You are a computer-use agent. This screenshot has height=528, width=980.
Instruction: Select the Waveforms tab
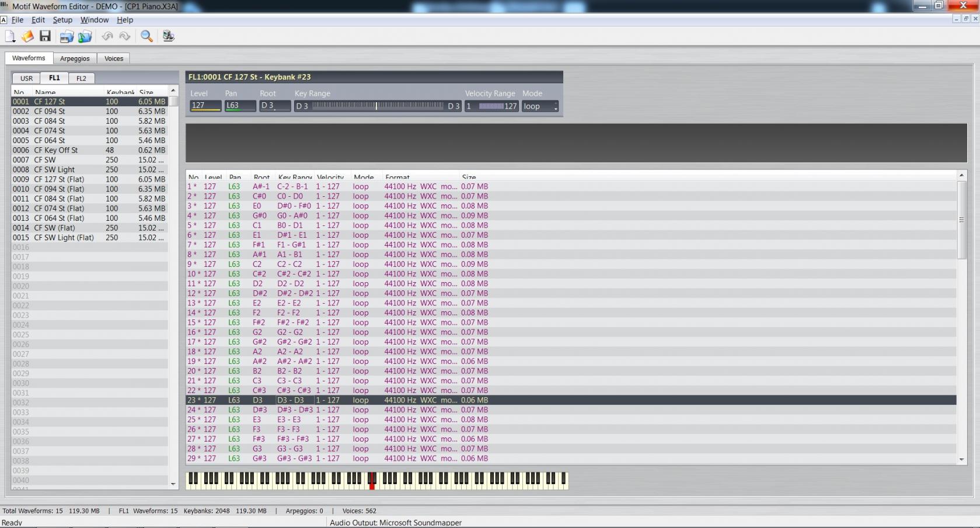coord(29,58)
